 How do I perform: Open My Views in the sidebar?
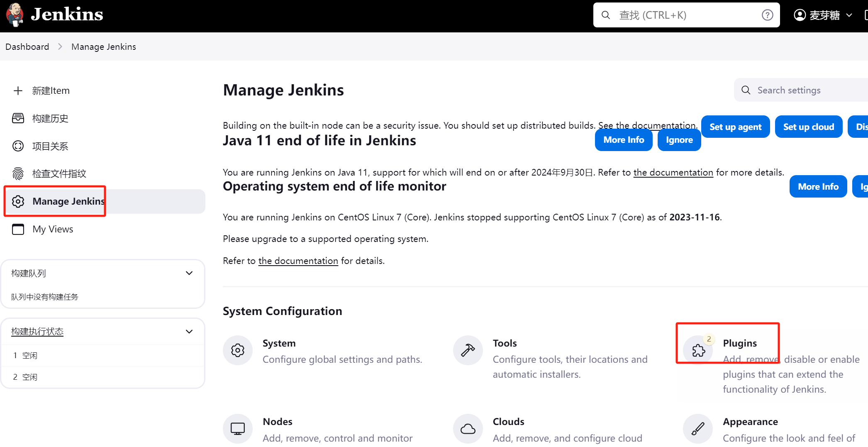coord(53,229)
